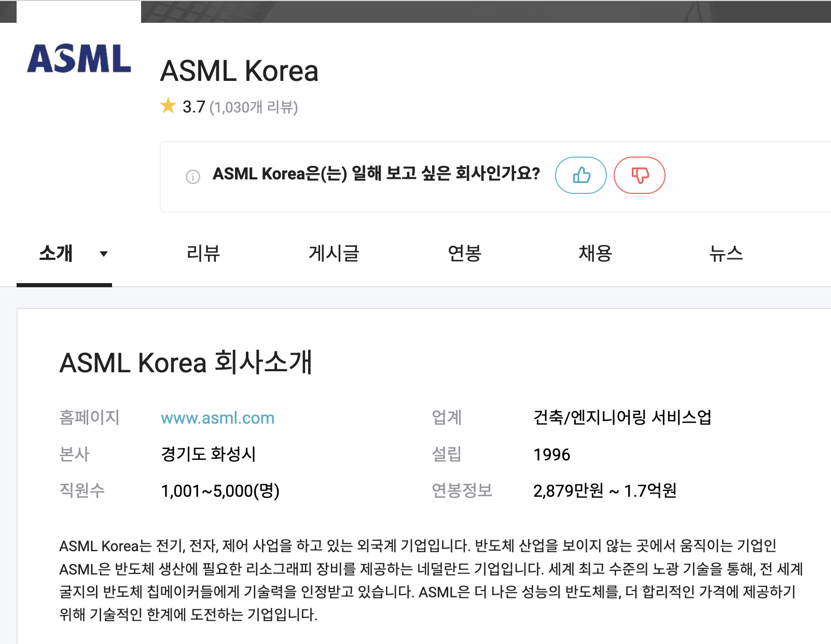
Task: Click the 1,030개 리뷰 count
Action: click(254, 107)
